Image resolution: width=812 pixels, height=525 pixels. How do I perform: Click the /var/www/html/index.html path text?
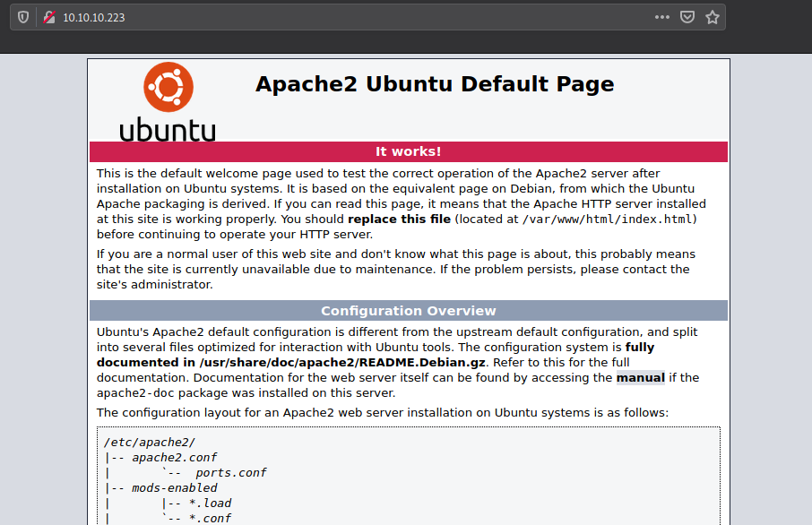607,219
